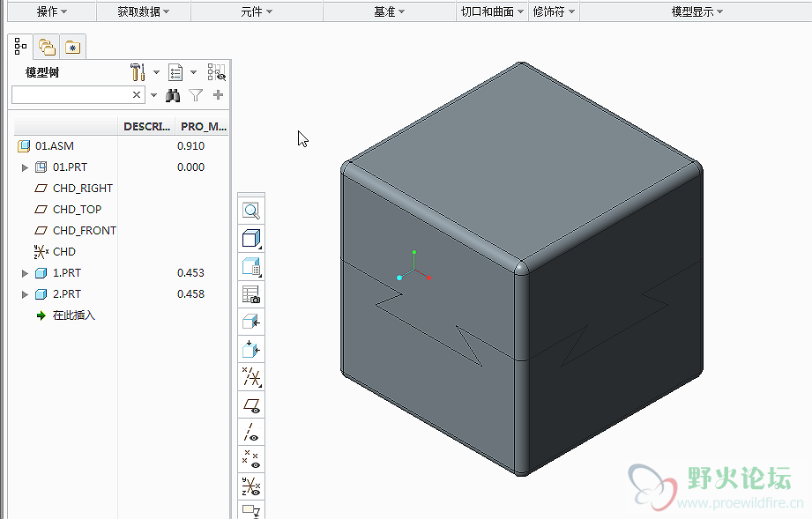Click the Refit magnifier icon

click(251, 211)
